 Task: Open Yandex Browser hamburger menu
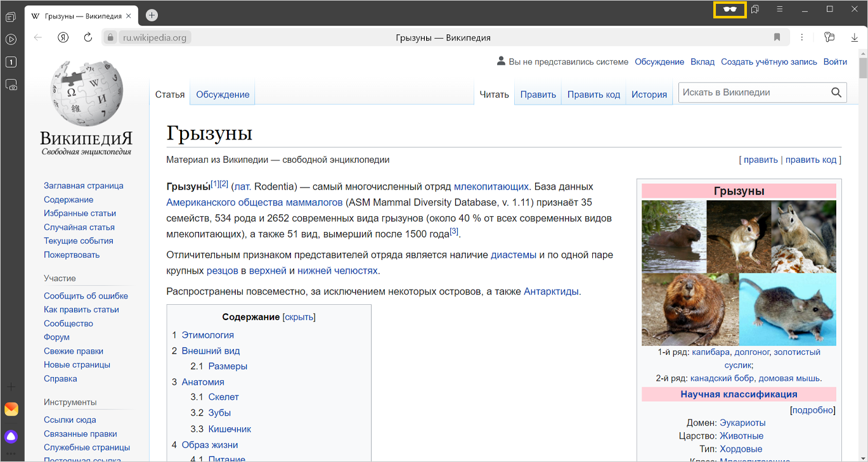[780, 10]
